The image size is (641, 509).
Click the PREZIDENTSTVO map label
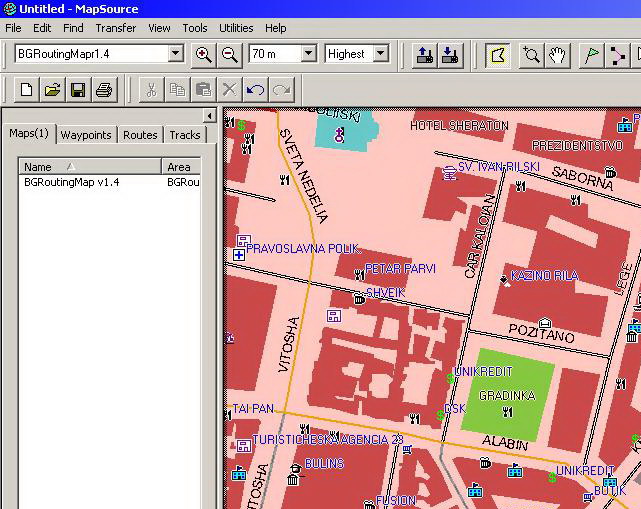(x=577, y=146)
